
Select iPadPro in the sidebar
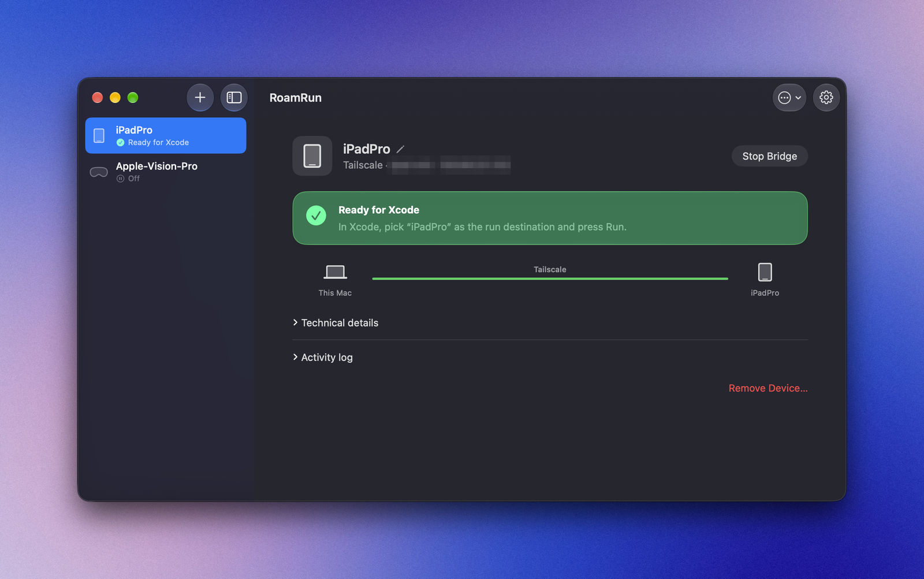click(166, 136)
